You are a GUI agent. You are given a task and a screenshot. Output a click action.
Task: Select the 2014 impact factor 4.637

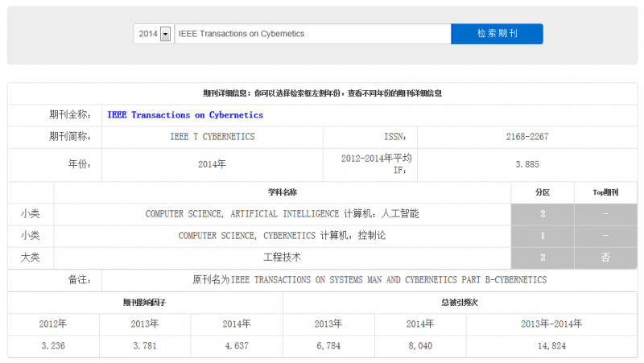[237, 346]
